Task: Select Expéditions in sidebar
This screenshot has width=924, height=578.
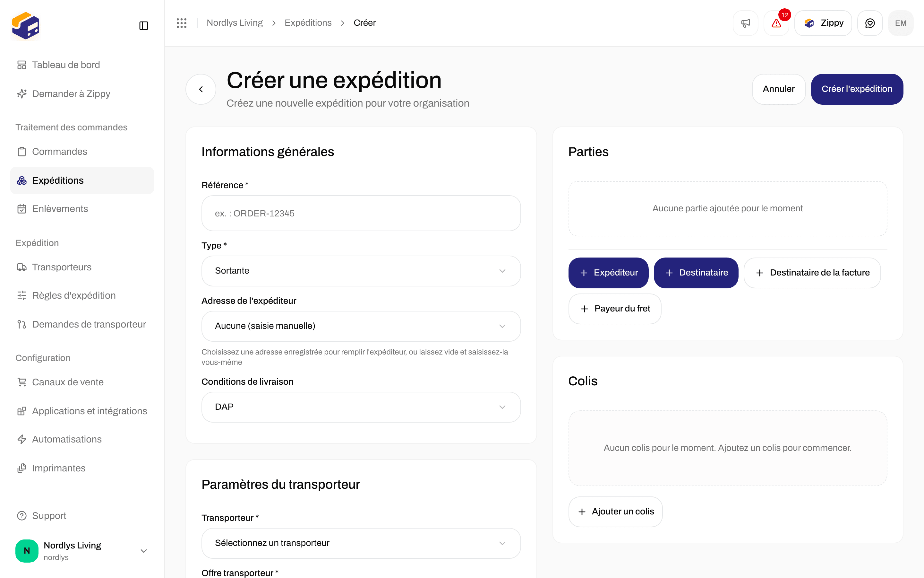Action: [x=82, y=180]
